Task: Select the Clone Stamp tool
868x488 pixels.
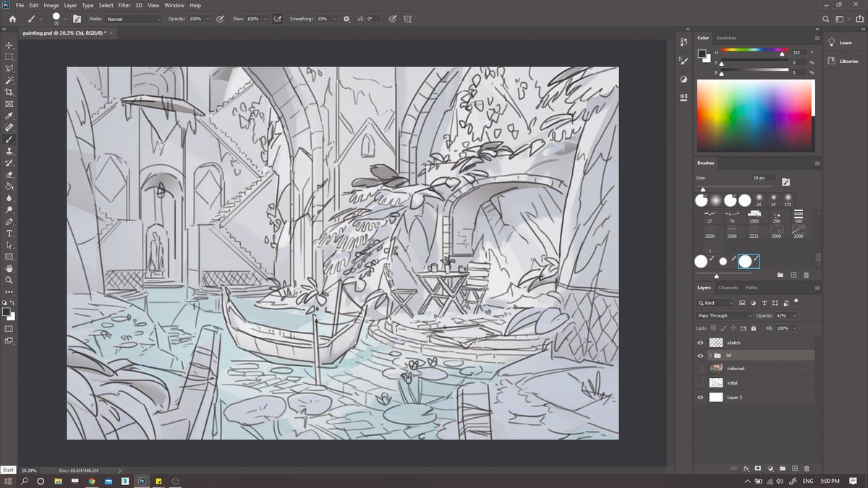Action: (x=9, y=151)
